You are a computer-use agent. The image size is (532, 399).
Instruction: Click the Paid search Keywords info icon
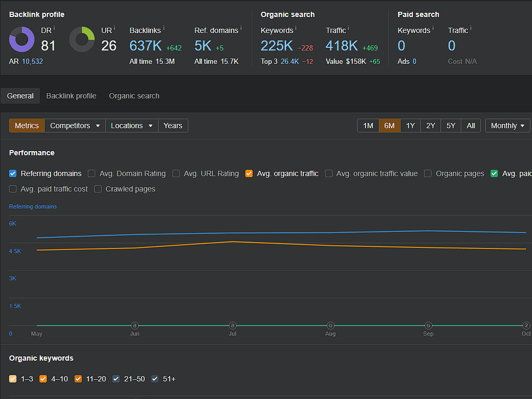433,28
